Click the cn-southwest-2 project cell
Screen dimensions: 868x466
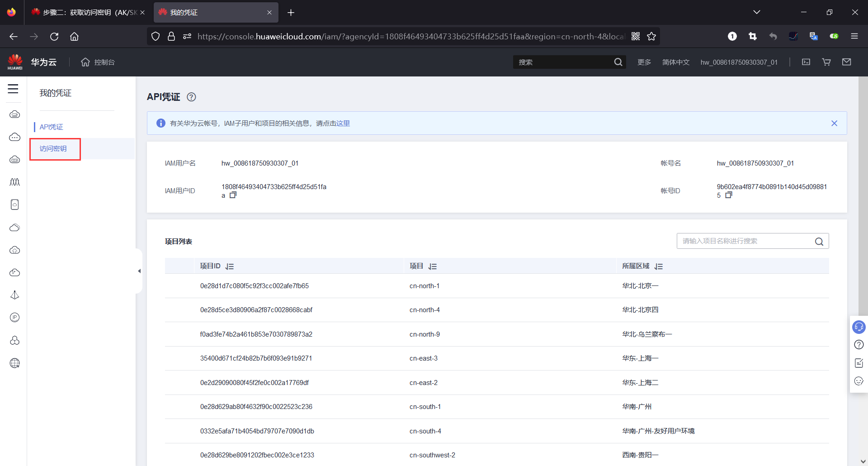click(432, 455)
